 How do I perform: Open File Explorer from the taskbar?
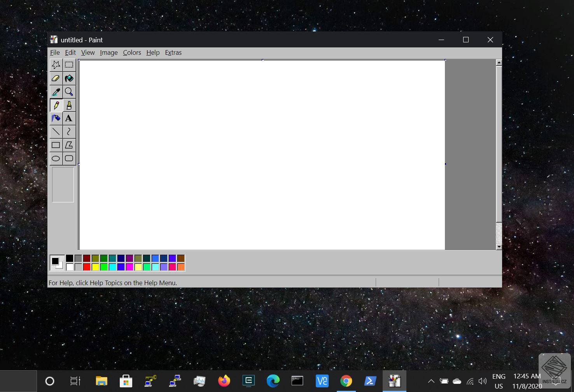101,381
